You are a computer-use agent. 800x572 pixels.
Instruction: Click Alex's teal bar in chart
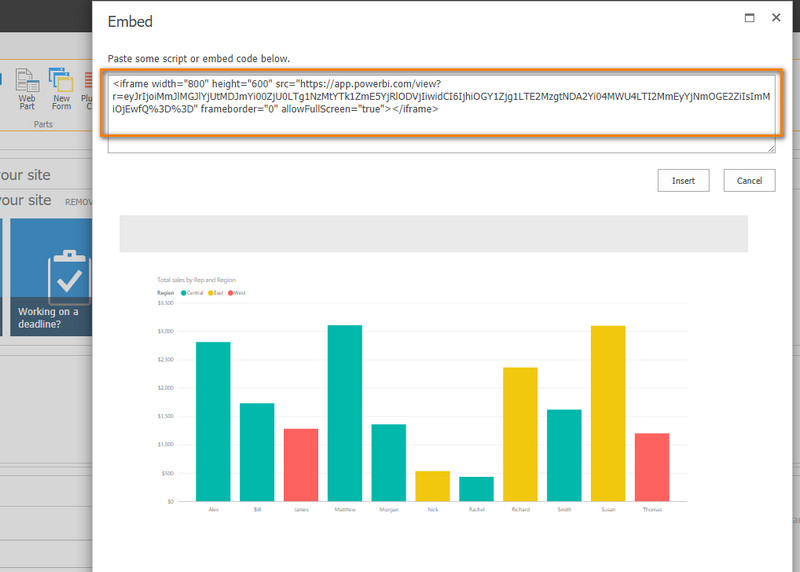[x=213, y=421]
